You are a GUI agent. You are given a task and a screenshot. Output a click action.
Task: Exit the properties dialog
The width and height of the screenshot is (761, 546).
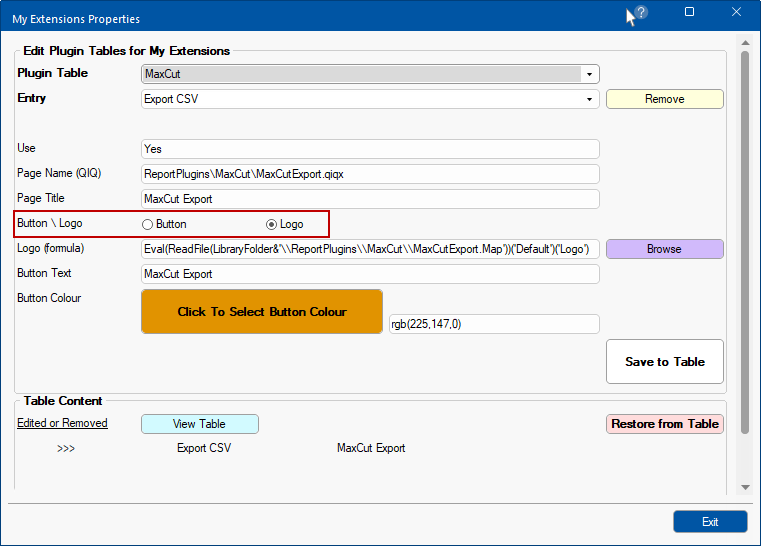tap(710, 522)
